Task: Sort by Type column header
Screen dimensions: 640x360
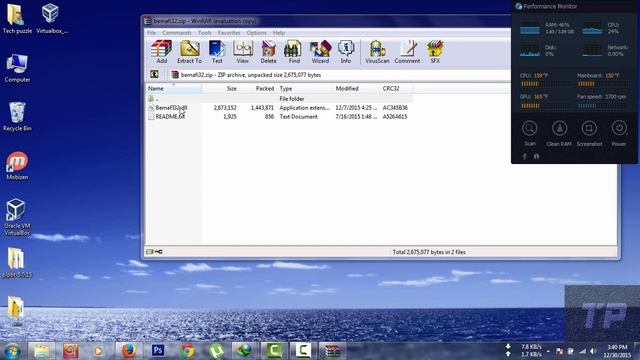Action: pyautogui.click(x=305, y=88)
